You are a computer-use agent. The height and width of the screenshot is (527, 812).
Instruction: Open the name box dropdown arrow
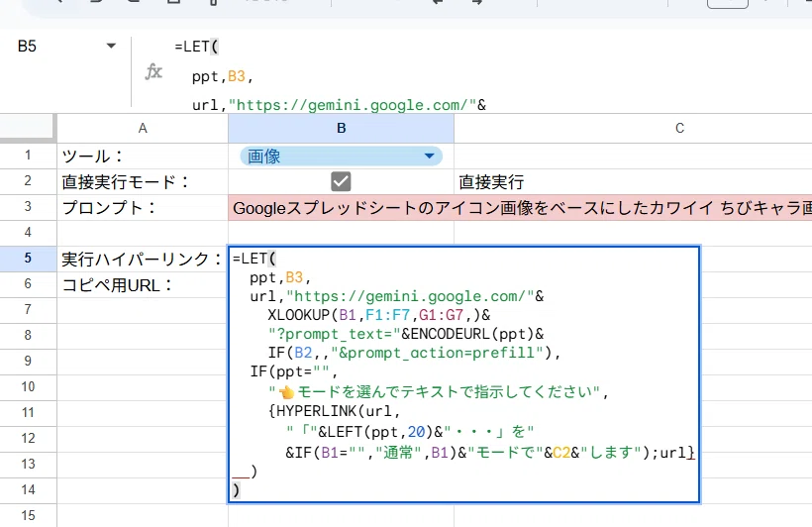tap(111, 47)
